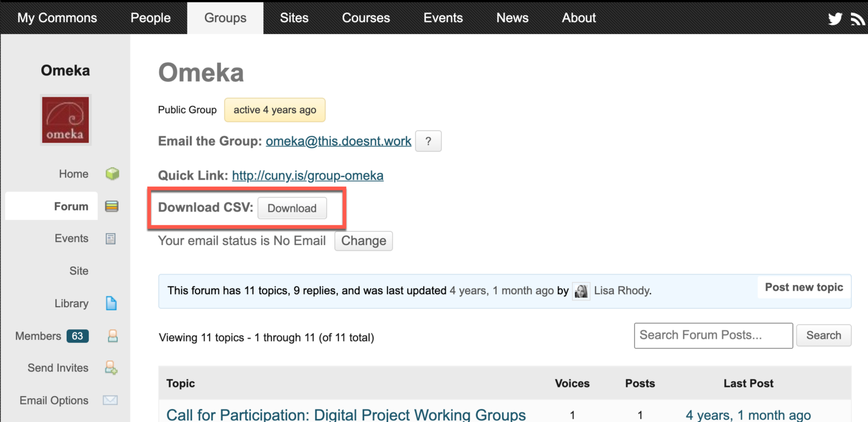This screenshot has width=868, height=422.
Task: Click the Send Invites add-person icon
Action: click(x=111, y=368)
